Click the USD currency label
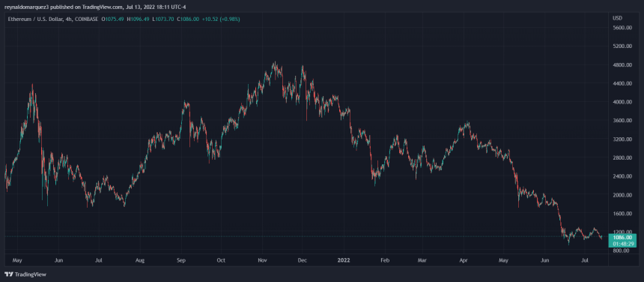 click(x=617, y=19)
